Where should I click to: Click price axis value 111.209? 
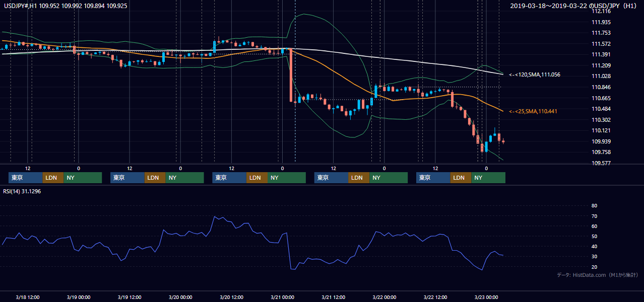[601, 65]
